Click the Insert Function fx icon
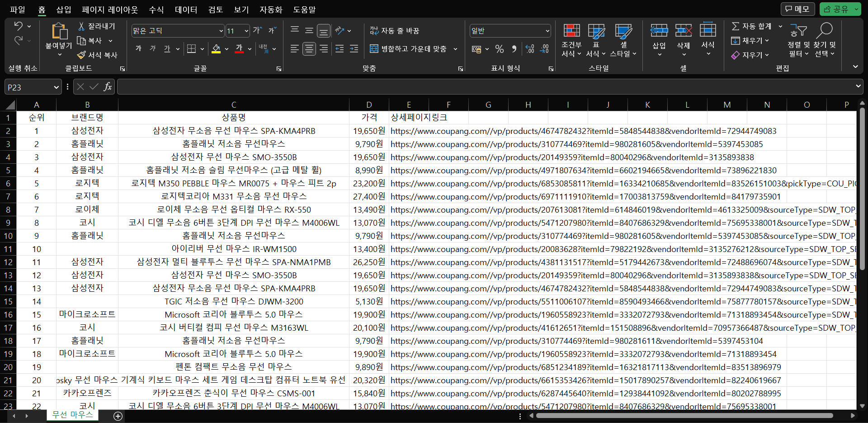 tap(108, 86)
